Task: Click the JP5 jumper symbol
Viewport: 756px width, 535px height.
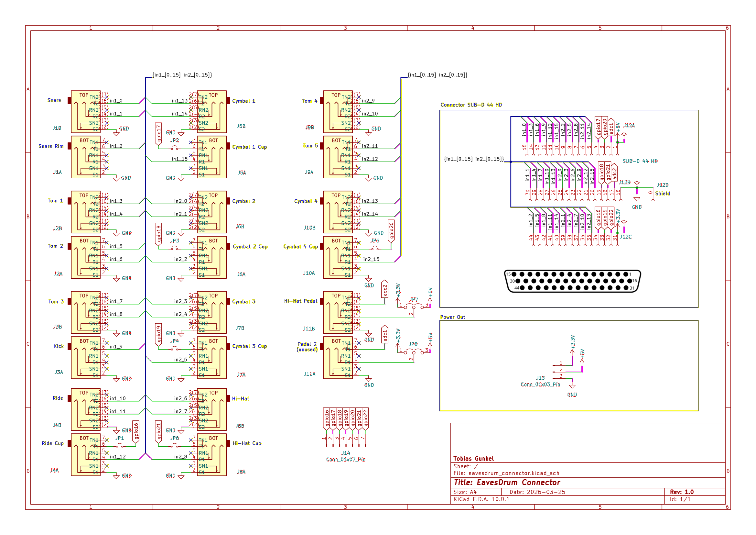Action: point(375,249)
